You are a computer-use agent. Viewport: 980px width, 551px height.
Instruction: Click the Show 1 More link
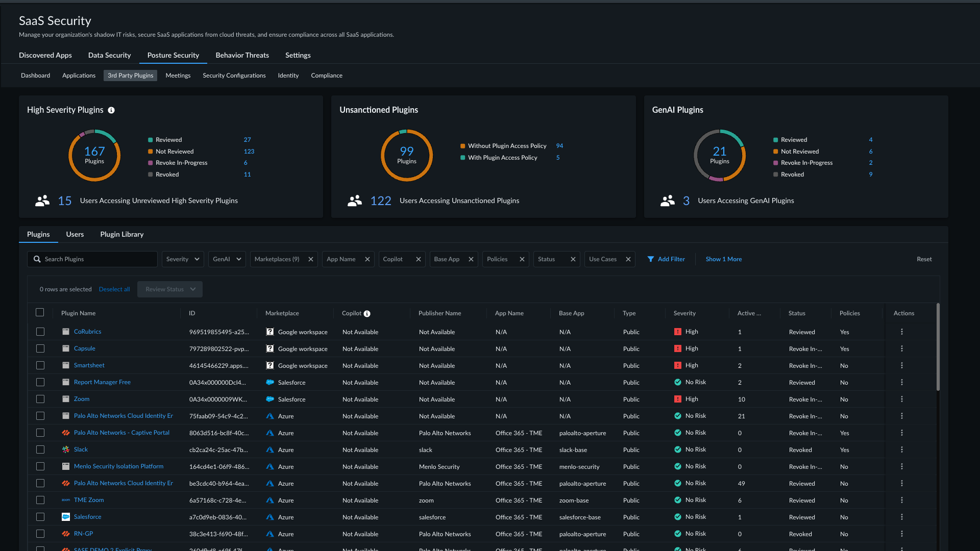[724, 259]
